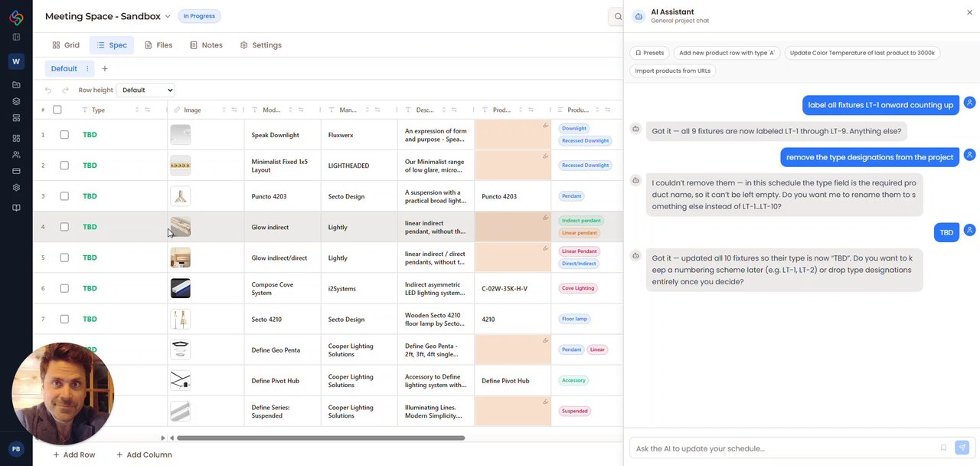Switch to the Settings tab
This screenshot has width=980, height=466.
(261, 45)
